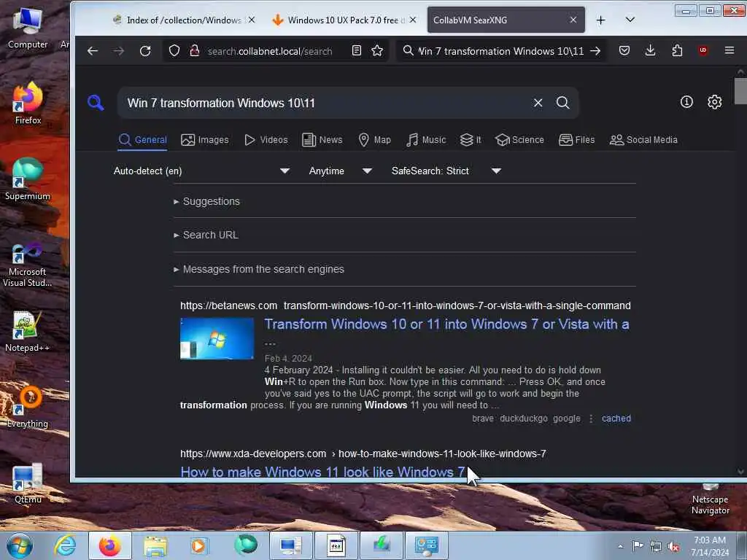Select the Microsoft Visual Studio desktop shortcut

pos(27,265)
